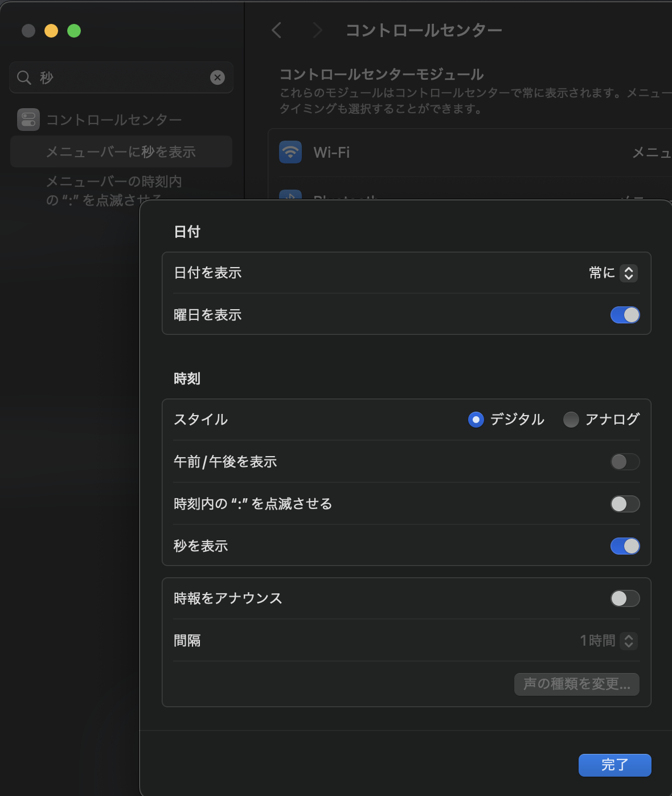The width and height of the screenshot is (672, 796).
Task: Click the search magnifier icon in sidebar
Action: (x=24, y=77)
